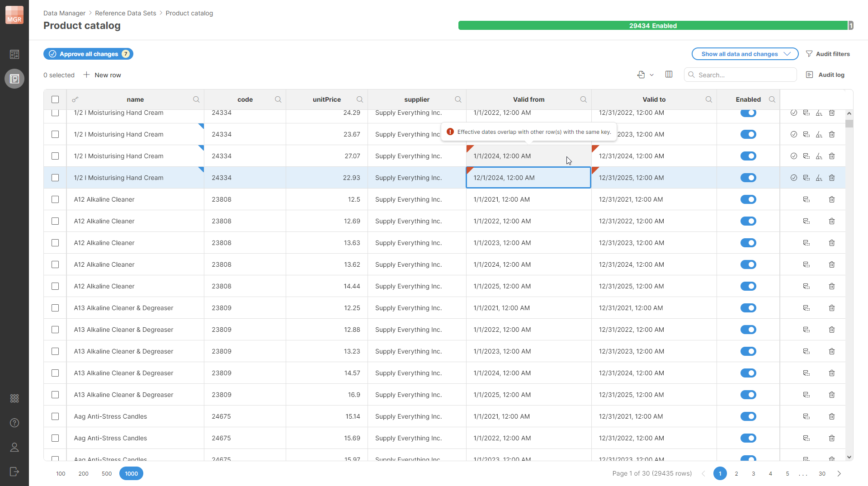Viewport: 868px width, 486px height.
Task: Click the Approve all changes button
Action: pyautogui.click(x=88, y=54)
